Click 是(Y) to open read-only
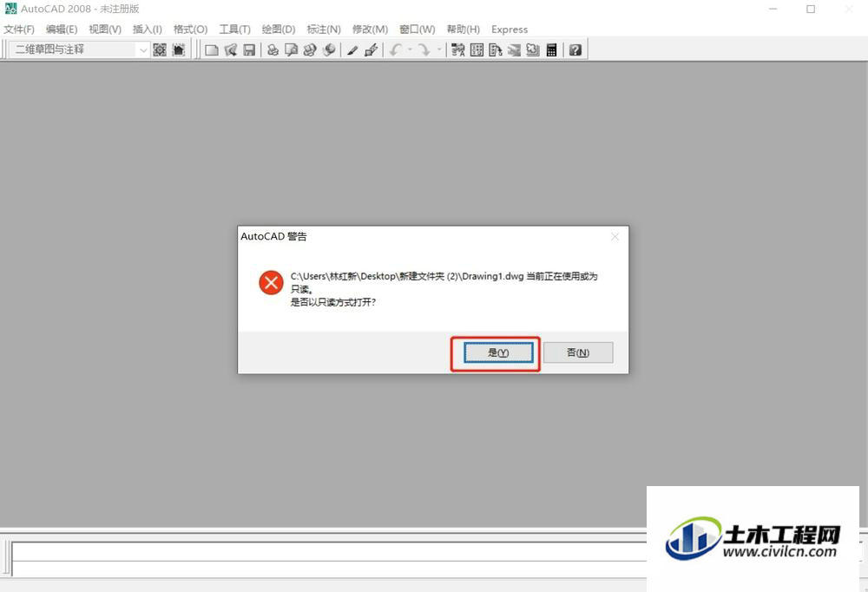This screenshot has width=868, height=592. click(498, 352)
